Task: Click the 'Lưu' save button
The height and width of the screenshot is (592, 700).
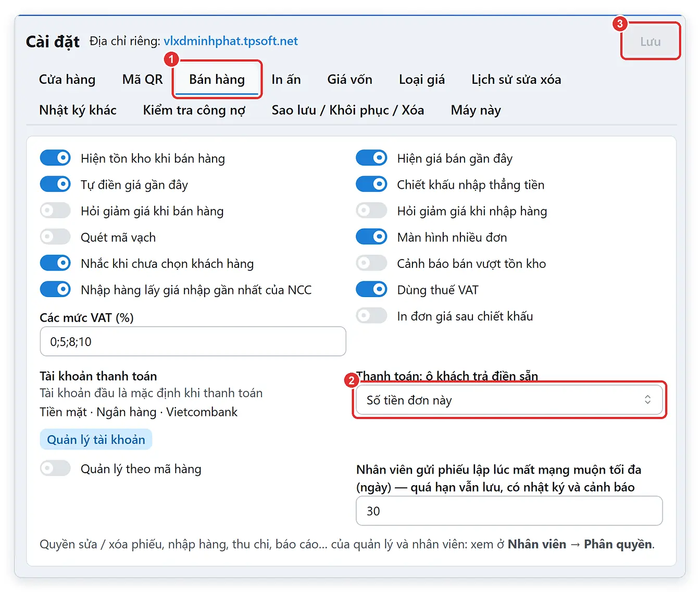Action: 651,42
